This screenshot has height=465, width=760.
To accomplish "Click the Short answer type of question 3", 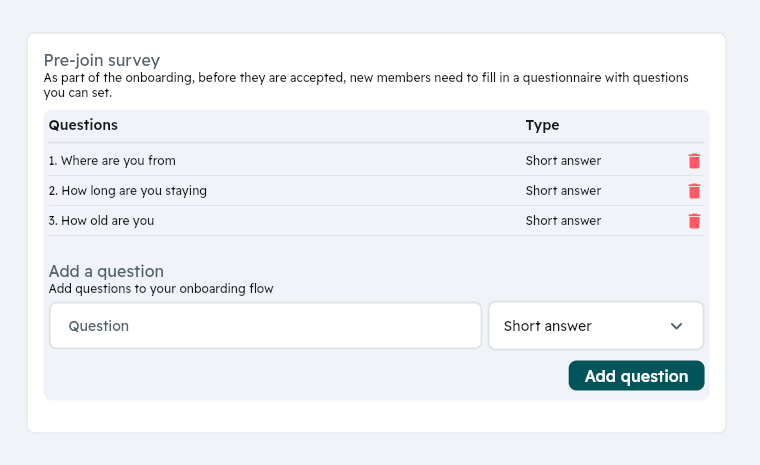I will pyautogui.click(x=563, y=221).
